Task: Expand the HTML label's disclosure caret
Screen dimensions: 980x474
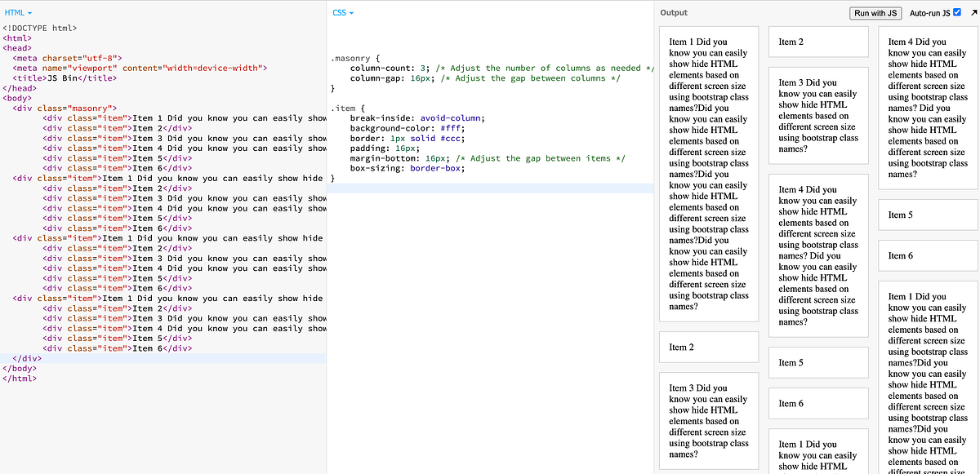Action: (29, 12)
